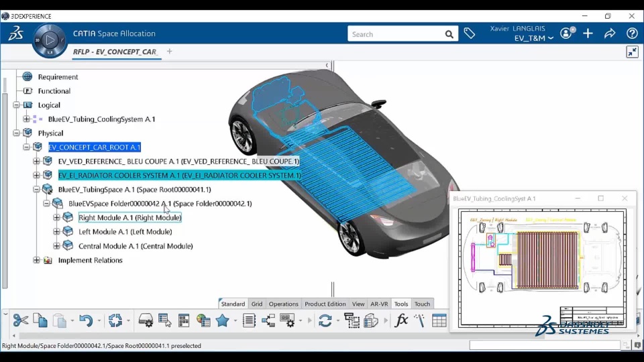Open the help question mark icon
Viewport: 644px width, 362px height.
pyautogui.click(x=632, y=34)
